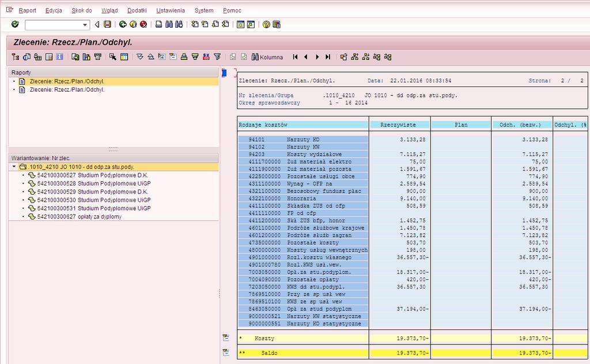Click inside the transaction command field
This screenshot has width=590, height=364.
(x=54, y=25)
